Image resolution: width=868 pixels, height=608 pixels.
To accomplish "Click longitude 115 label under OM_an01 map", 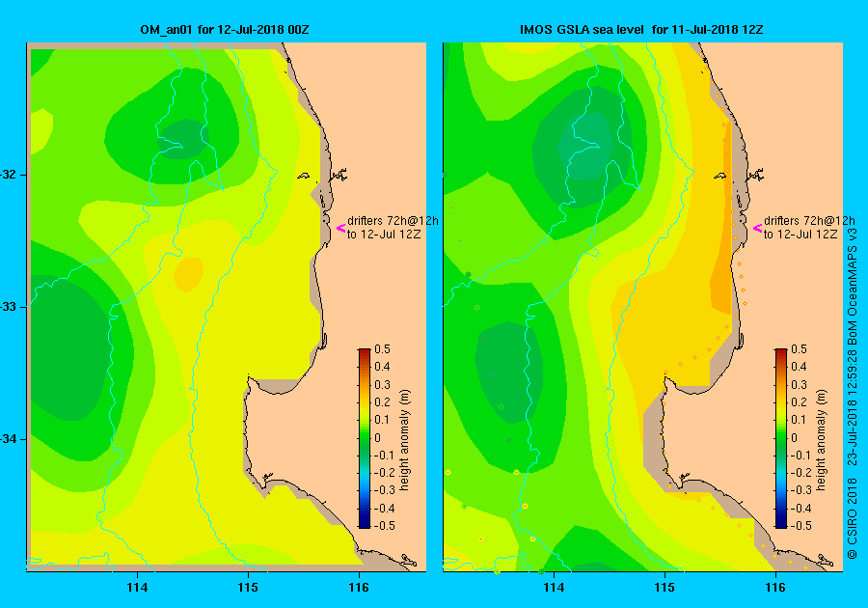I will (x=248, y=588).
